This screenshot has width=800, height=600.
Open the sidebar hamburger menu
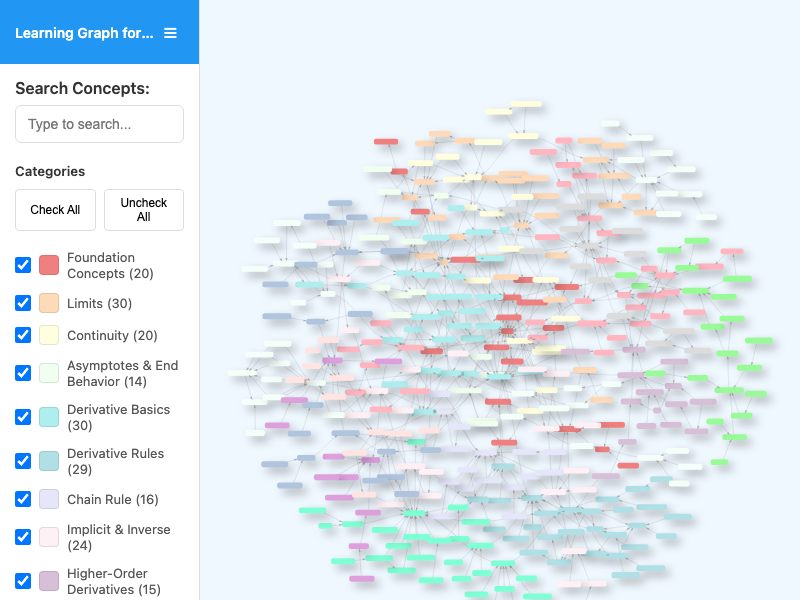(170, 32)
